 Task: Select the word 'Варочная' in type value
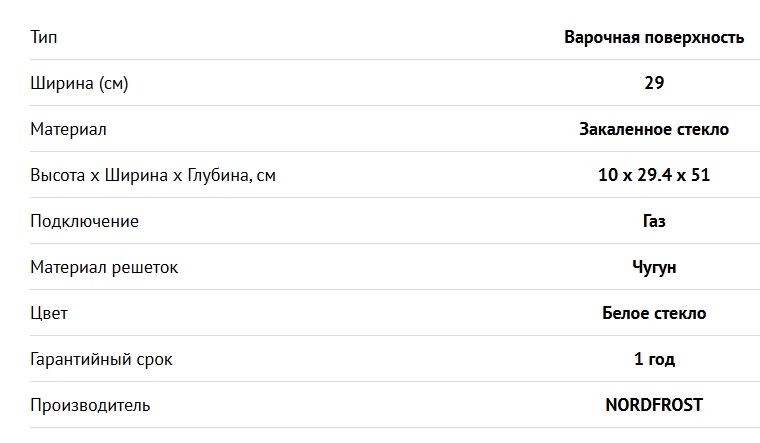[x=600, y=37]
